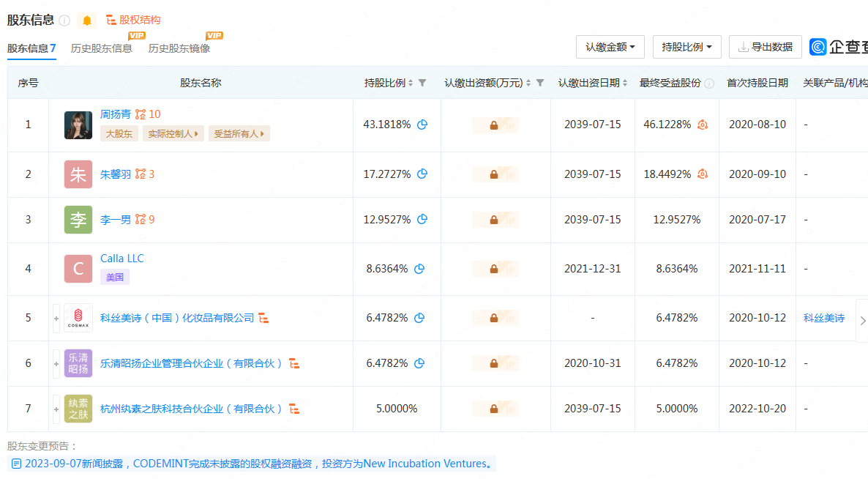Screen dimensions: 868x479
Task: Click the lock icon in 周扬青's row
Action: [494, 125]
